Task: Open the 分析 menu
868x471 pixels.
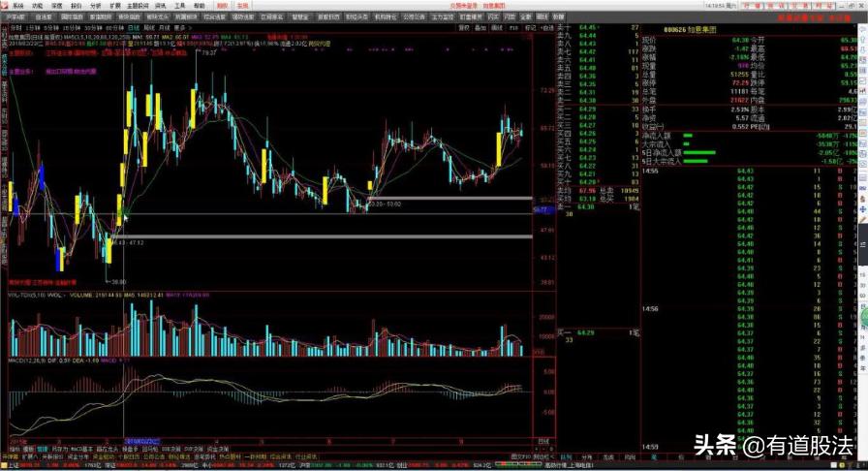Action: point(95,6)
